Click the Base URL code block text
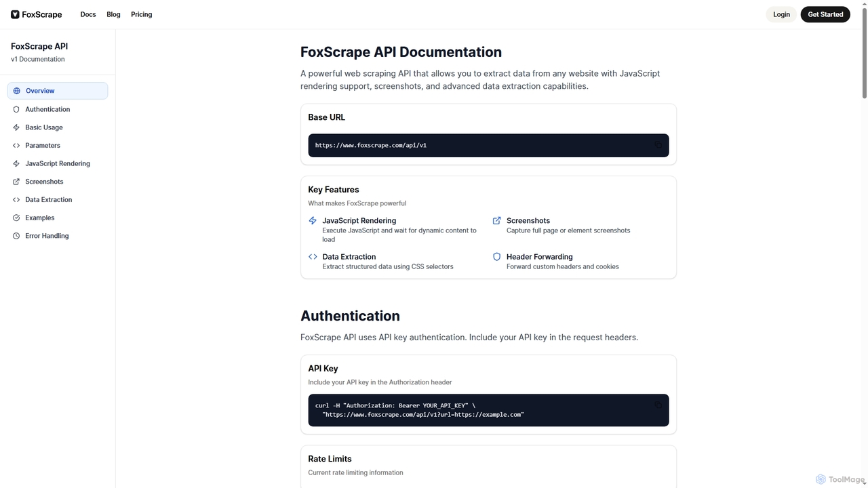The height and width of the screenshot is (488, 868). click(x=371, y=145)
